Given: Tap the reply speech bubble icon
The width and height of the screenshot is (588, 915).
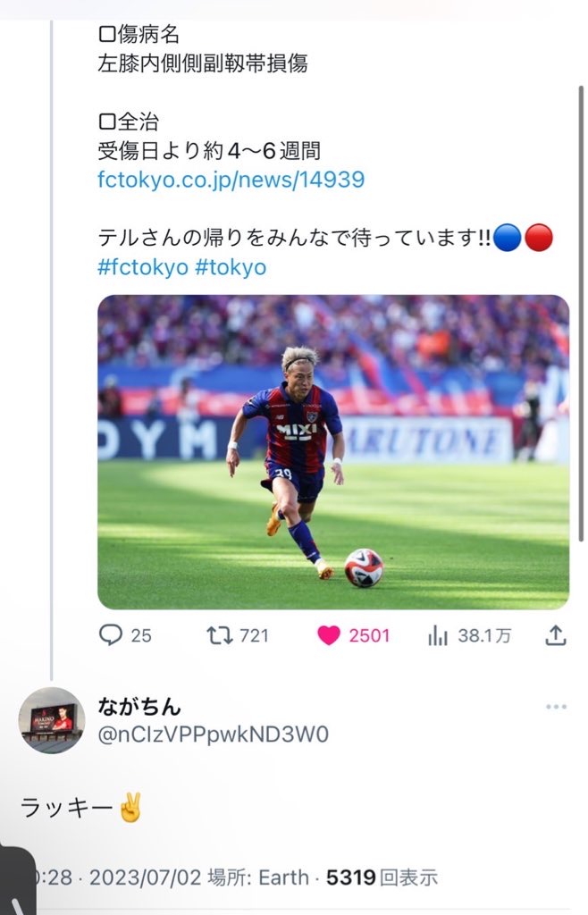Looking at the screenshot, I should pos(111,635).
